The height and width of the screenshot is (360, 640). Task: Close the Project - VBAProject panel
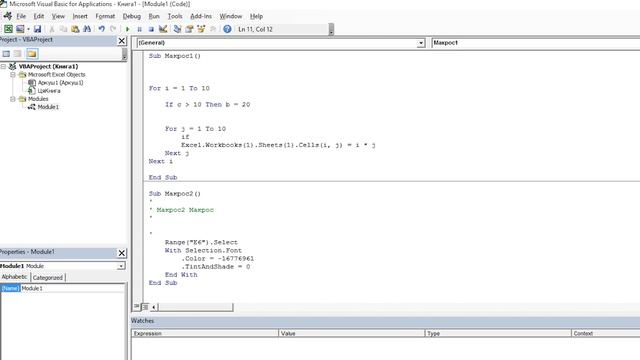tap(122, 40)
